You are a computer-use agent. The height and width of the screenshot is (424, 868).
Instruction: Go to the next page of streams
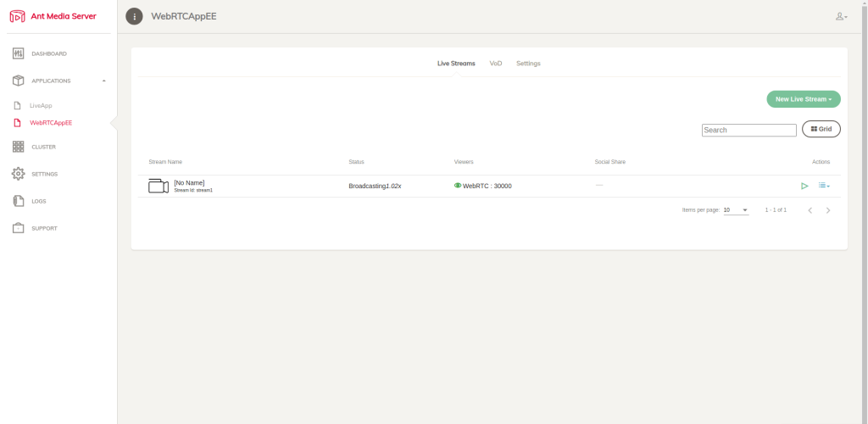[x=828, y=210]
